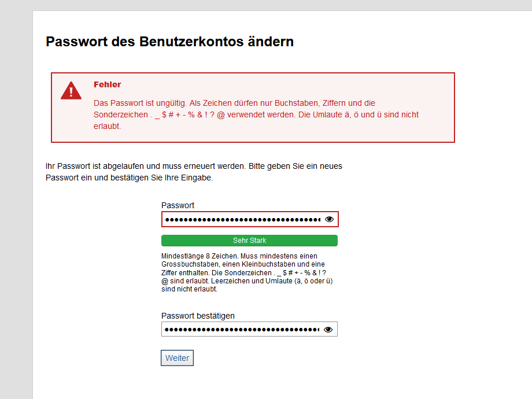Click the label Passwort bestätigen

coord(198,316)
